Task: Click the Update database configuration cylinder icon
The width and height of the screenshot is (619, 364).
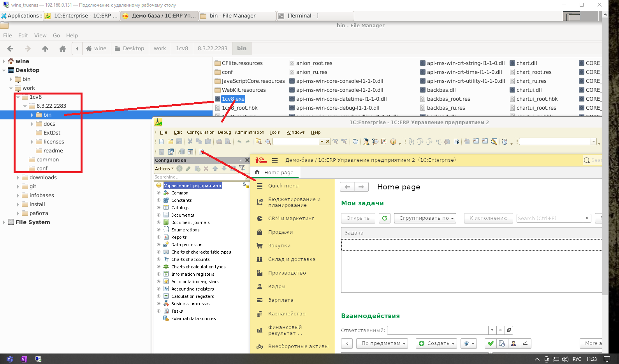Action: point(181,152)
